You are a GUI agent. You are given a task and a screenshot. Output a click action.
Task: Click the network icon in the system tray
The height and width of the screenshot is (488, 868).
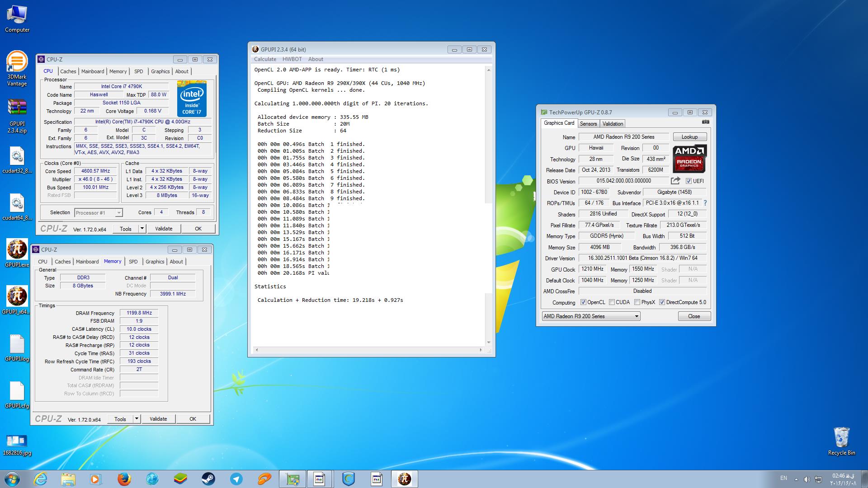tap(818, 479)
